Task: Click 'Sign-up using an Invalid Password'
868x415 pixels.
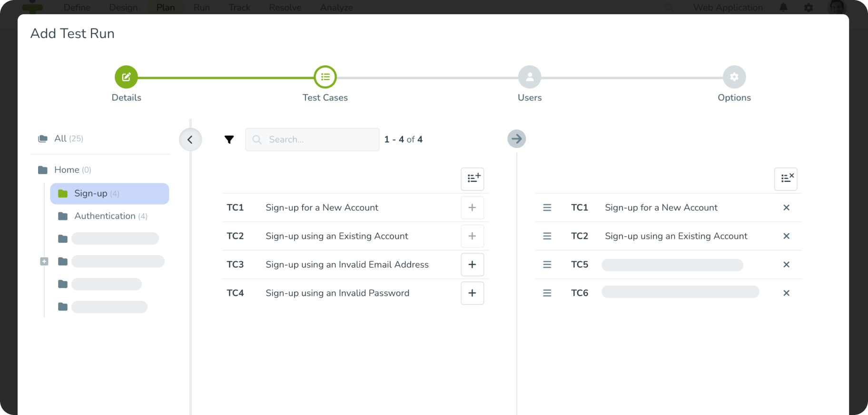Action: coord(337,293)
